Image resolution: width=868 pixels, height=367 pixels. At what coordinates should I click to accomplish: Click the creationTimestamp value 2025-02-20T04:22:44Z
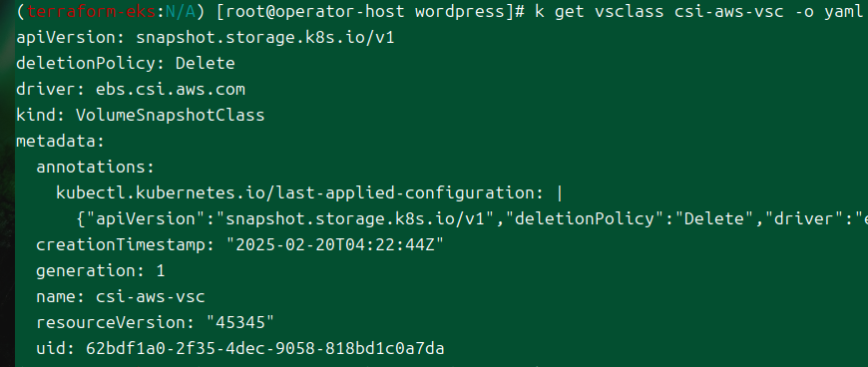(335, 244)
